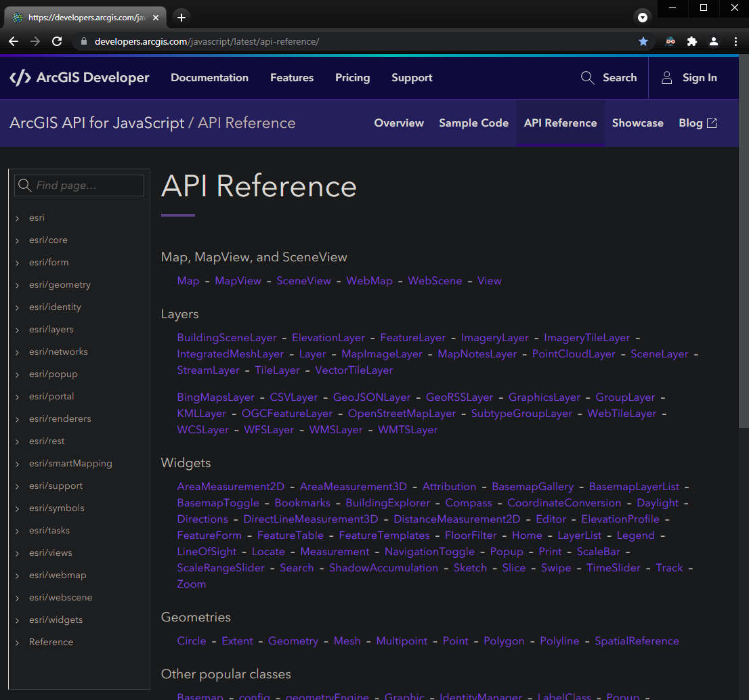Open the LineOfSight link
The height and width of the screenshot is (700, 749).
point(207,552)
